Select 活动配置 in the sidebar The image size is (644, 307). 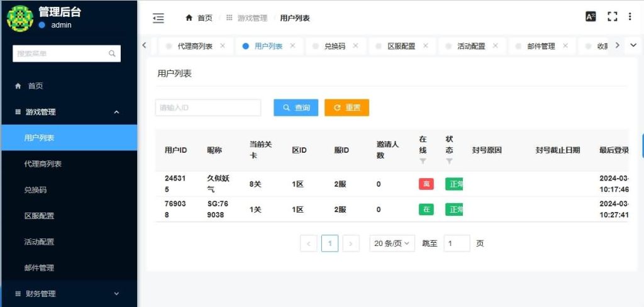coord(69,242)
